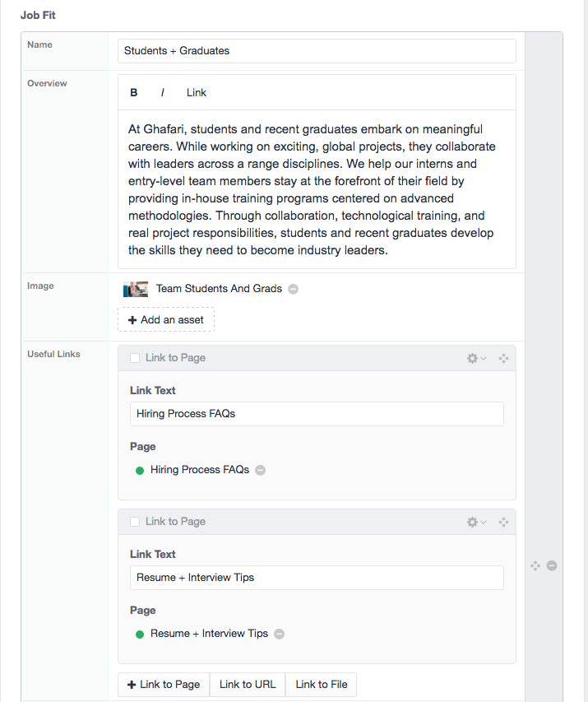The width and height of the screenshot is (588, 702).
Task: Click the Name field containing Students + Graduates
Action: pos(317,51)
